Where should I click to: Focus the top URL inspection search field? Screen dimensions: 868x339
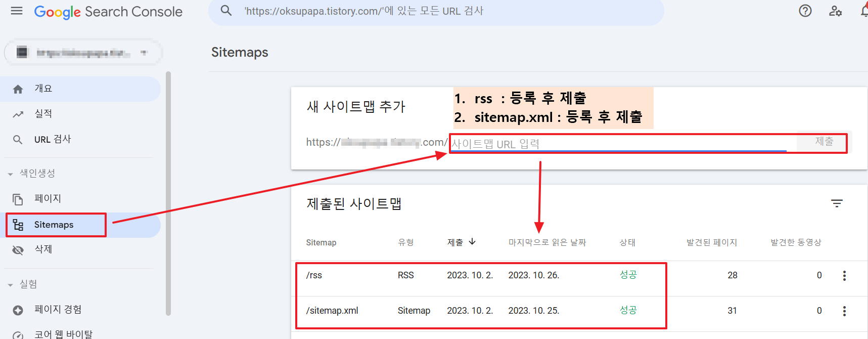click(x=436, y=12)
